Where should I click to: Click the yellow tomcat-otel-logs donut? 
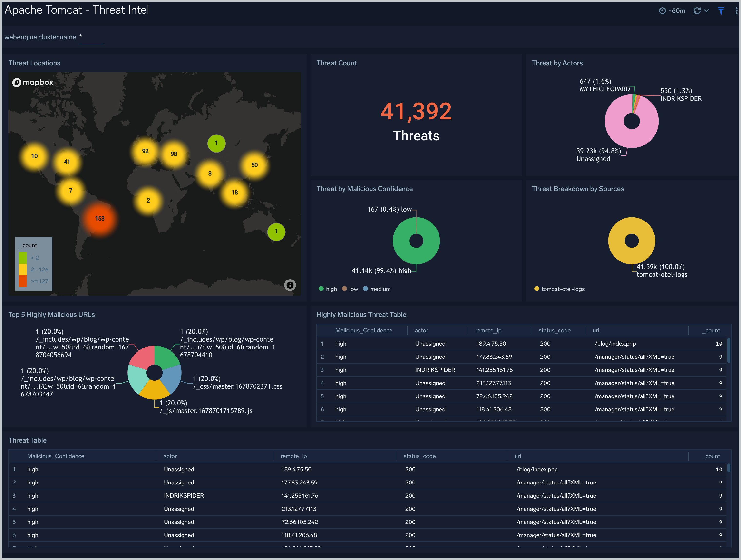(x=632, y=256)
